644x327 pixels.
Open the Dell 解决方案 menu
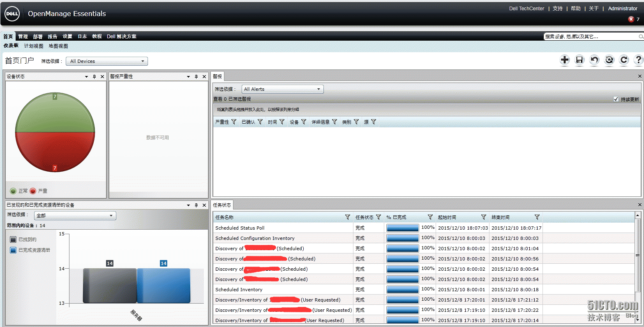click(122, 37)
